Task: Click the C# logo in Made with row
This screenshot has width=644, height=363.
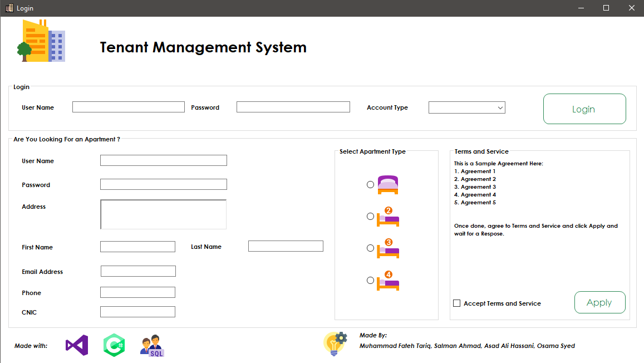Action: [114, 345]
